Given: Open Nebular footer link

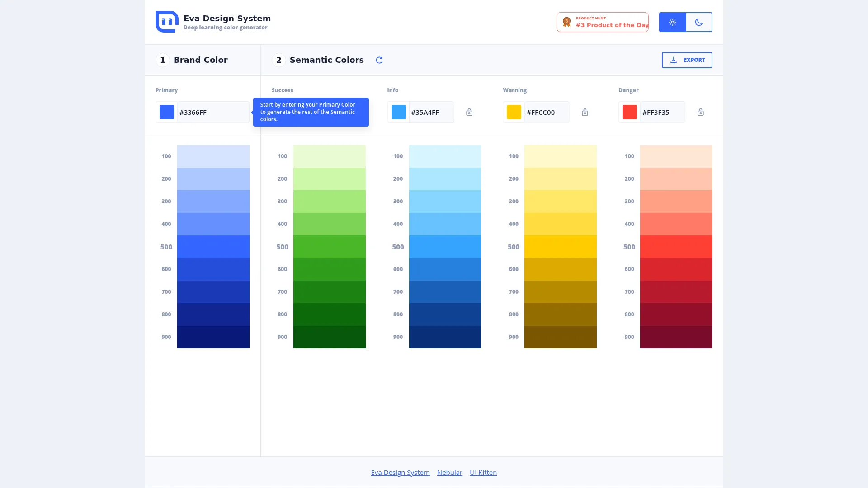Looking at the screenshot, I should [x=450, y=472].
